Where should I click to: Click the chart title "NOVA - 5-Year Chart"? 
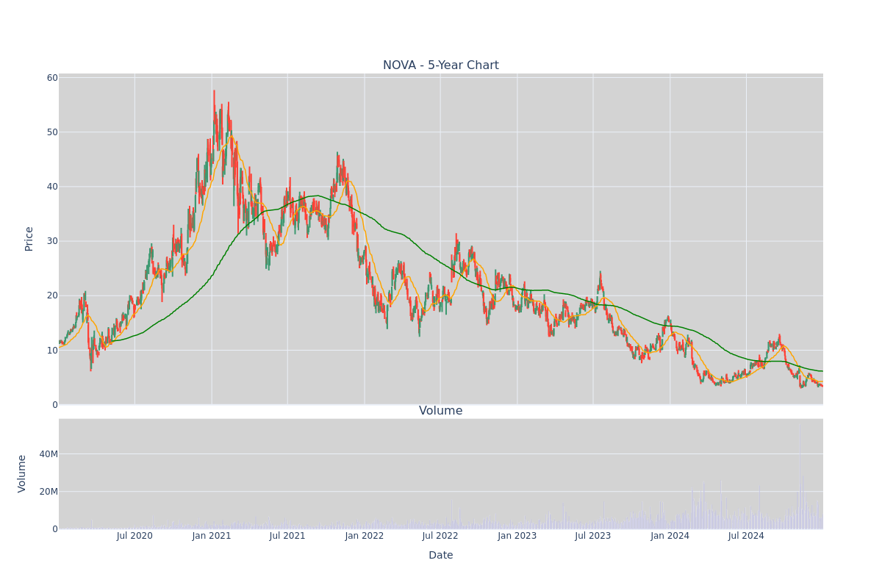point(441,65)
